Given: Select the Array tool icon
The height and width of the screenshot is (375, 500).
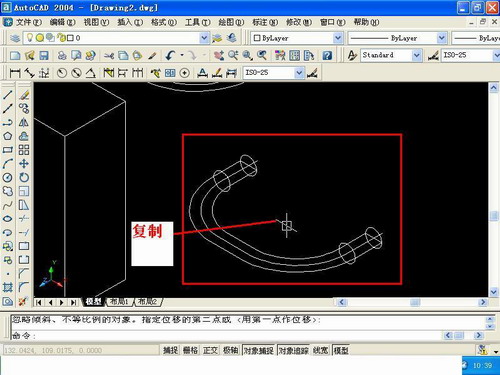Looking at the screenshot, I should (24, 150).
